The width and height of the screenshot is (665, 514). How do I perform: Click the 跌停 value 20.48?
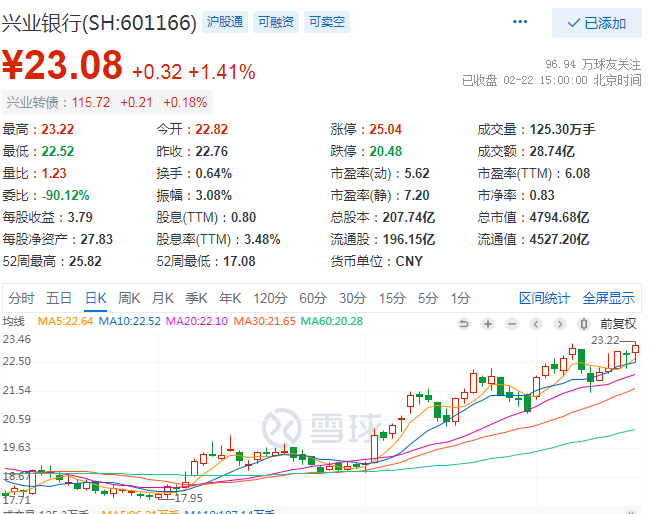click(x=386, y=151)
